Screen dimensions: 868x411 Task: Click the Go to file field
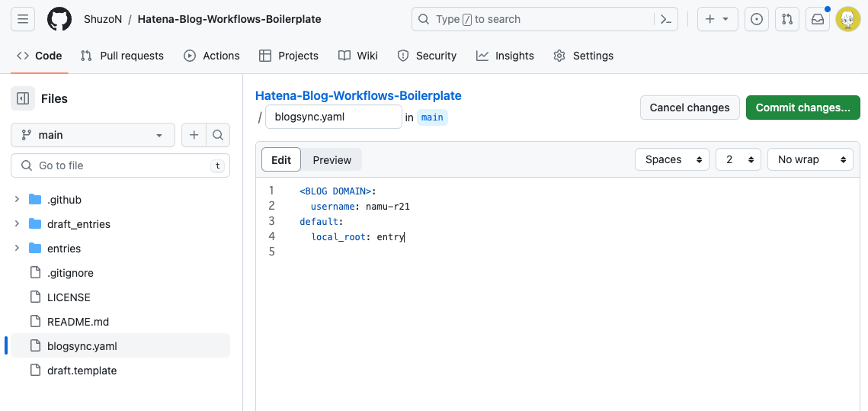click(x=120, y=165)
